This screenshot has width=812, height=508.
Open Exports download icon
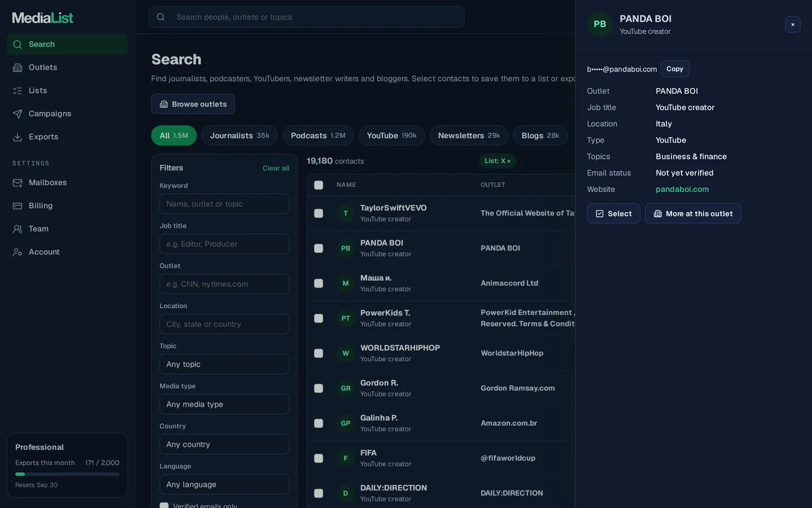(x=17, y=137)
